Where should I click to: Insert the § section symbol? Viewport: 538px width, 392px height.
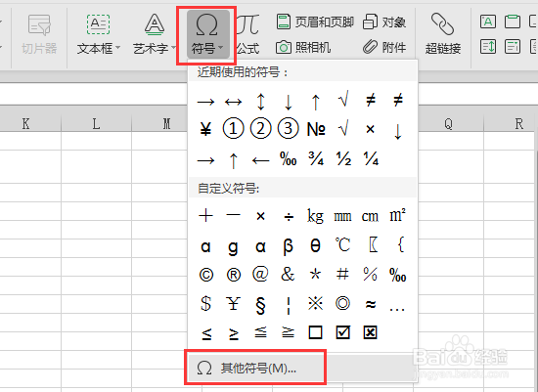tap(261, 305)
